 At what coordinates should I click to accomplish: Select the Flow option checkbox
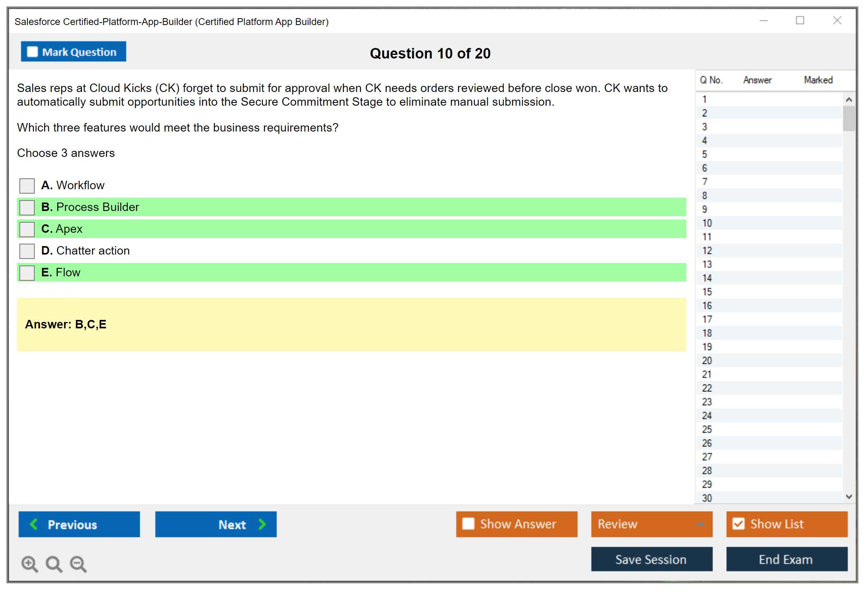27,273
